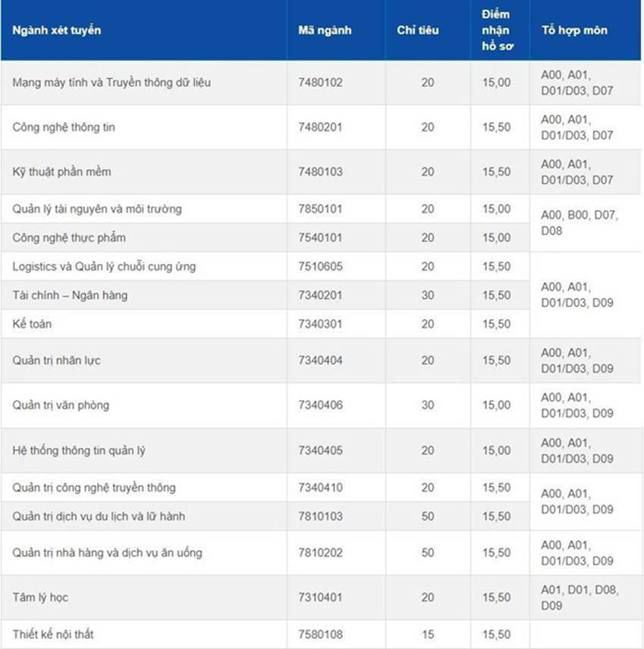Click the "Quản trị nhân lực" major name
The width and height of the screenshot is (644, 649).
56,360
